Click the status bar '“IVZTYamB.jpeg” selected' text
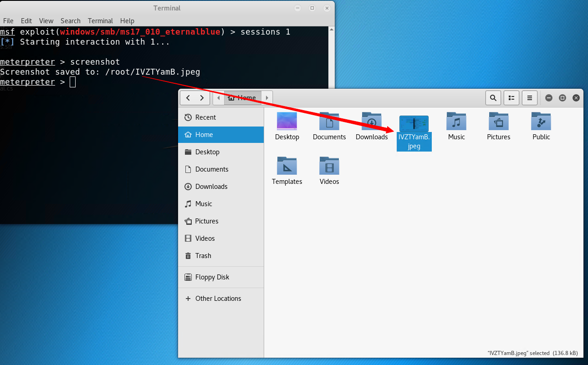The image size is (588, 365). pos(519,353)
